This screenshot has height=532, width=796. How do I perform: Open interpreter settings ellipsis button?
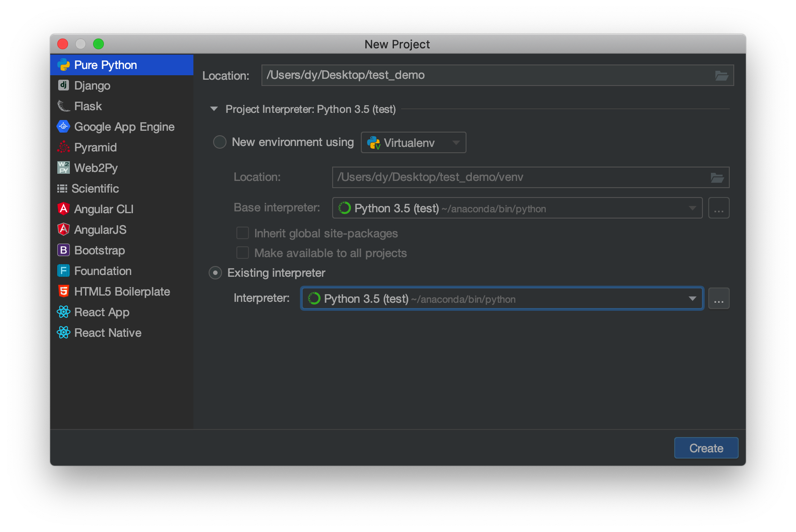(719, 298)
